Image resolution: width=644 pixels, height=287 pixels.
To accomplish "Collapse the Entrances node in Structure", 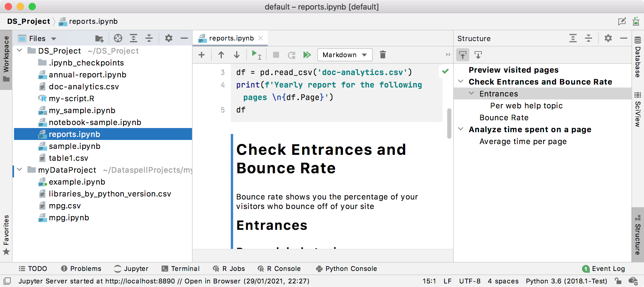I will pyautogui.click(x=471, y=93).
